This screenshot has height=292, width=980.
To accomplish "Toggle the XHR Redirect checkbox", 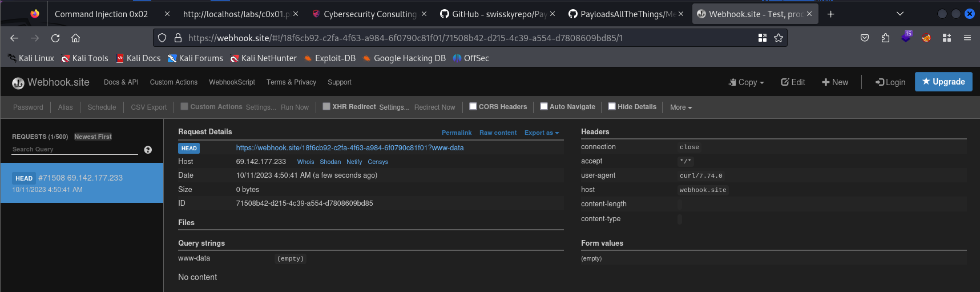I will (326, 106).
